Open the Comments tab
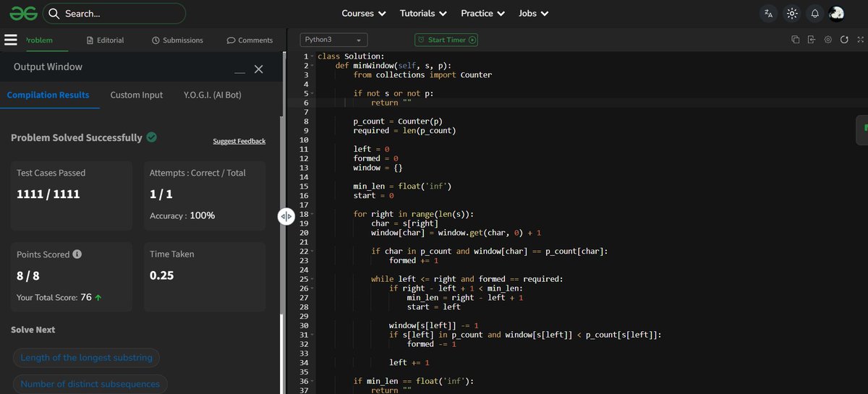Viewport: 868px width, 394px height. 250,40
